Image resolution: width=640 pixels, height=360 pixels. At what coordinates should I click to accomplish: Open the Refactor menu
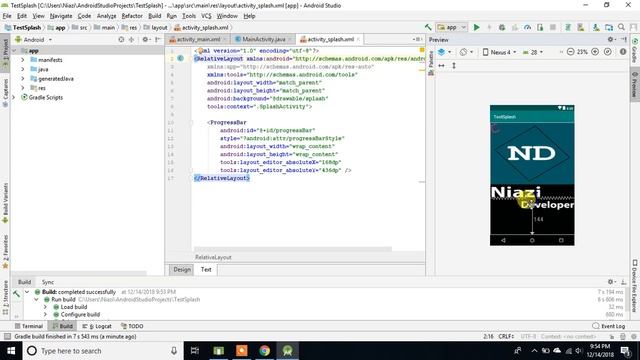click(x=132, y=16)
